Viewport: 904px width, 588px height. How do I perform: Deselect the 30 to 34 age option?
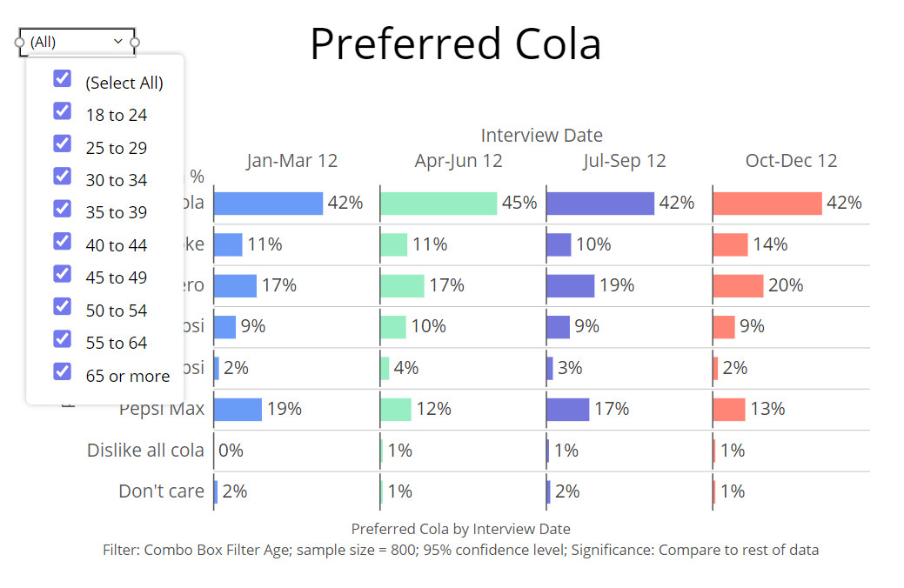point(63,177)
